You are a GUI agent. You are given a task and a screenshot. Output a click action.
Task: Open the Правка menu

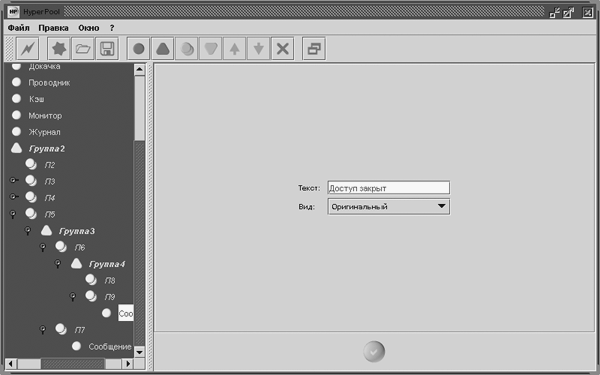pos(54,28)
